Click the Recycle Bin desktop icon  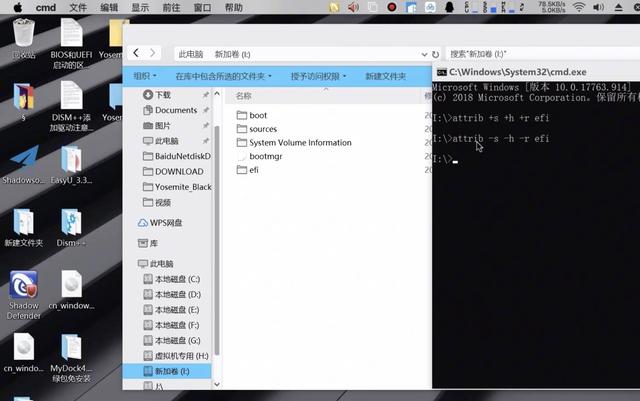pyautogui.click(x=23, y=35)
